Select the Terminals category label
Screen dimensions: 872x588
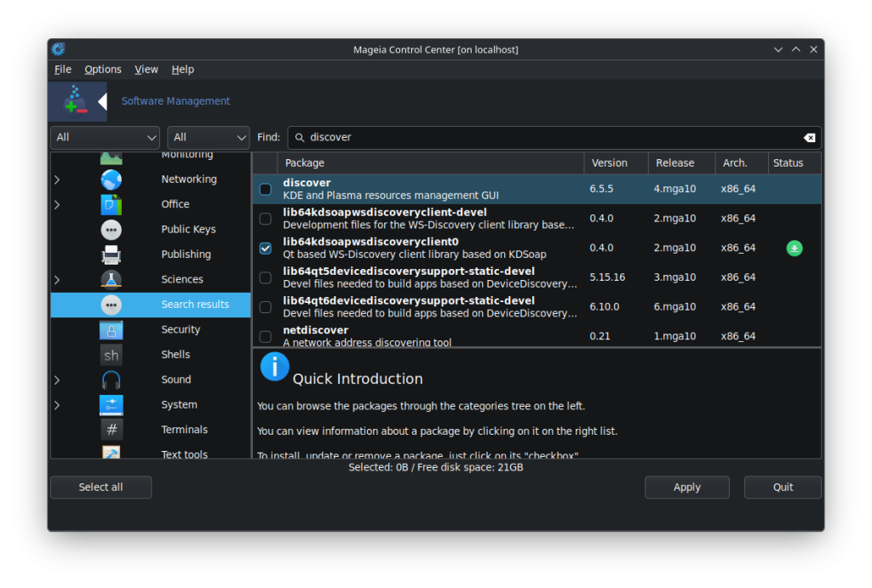(x=184, y=430)
